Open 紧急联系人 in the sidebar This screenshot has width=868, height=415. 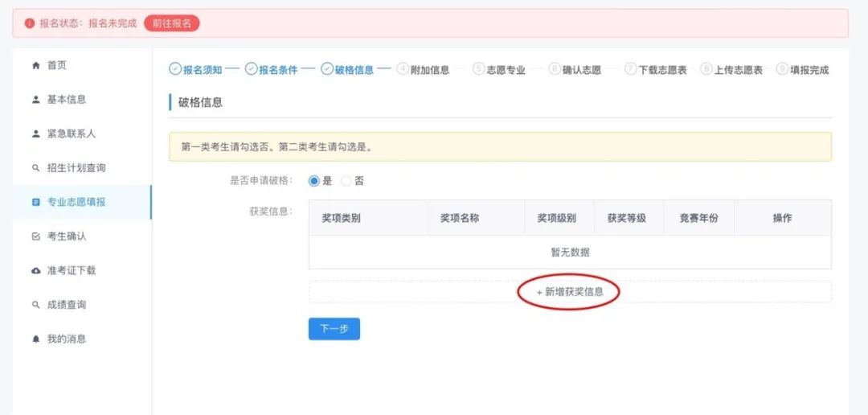tap(81, 134)
